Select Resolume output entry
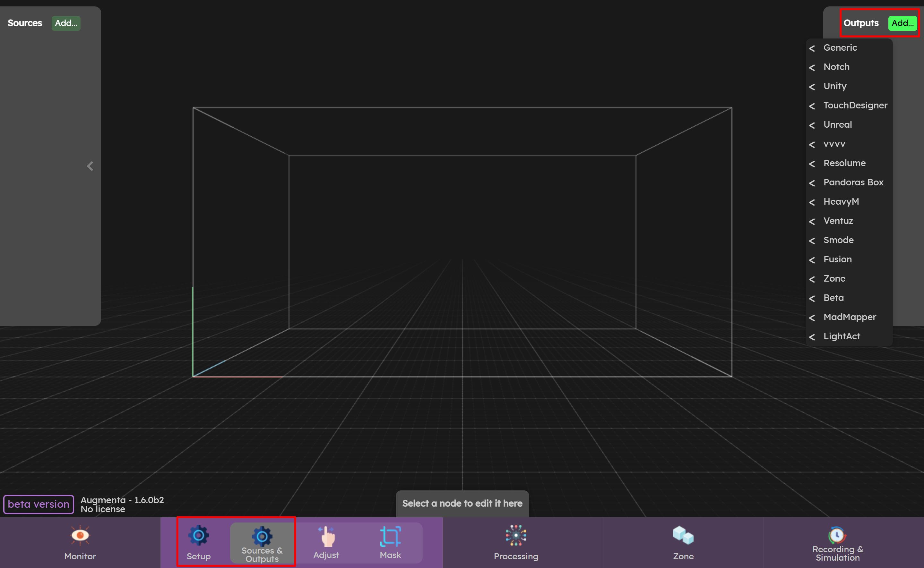This screenshot has height=568, width=924. (844, 163)
